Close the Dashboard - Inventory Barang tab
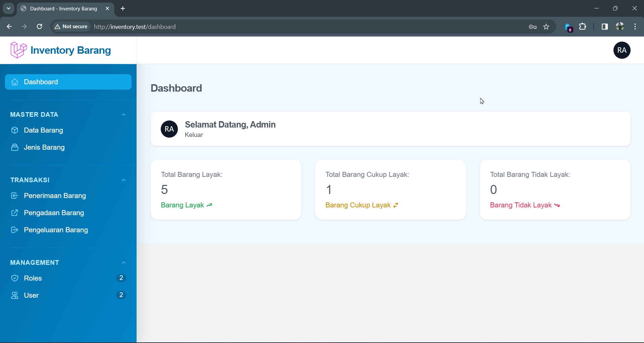Viewport: 644px width, 343px height. pos(107,8)
